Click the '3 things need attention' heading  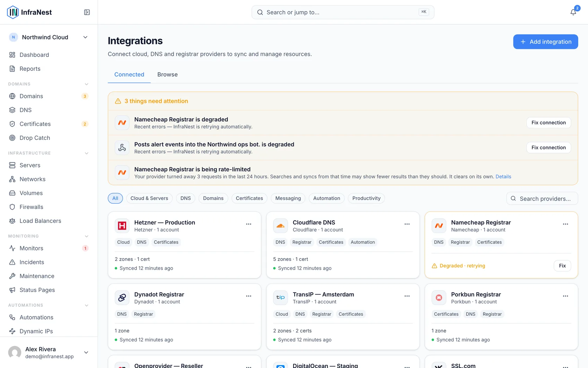156,101
